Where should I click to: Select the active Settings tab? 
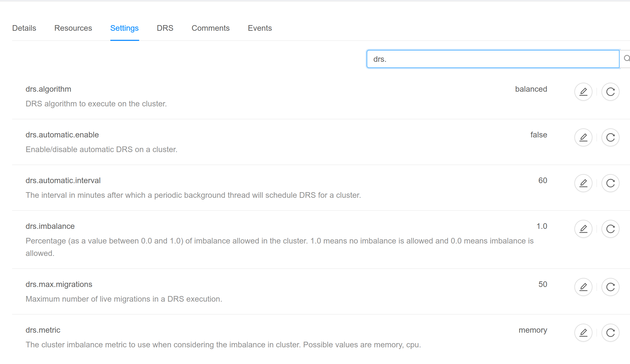click(x=124, y=28)
